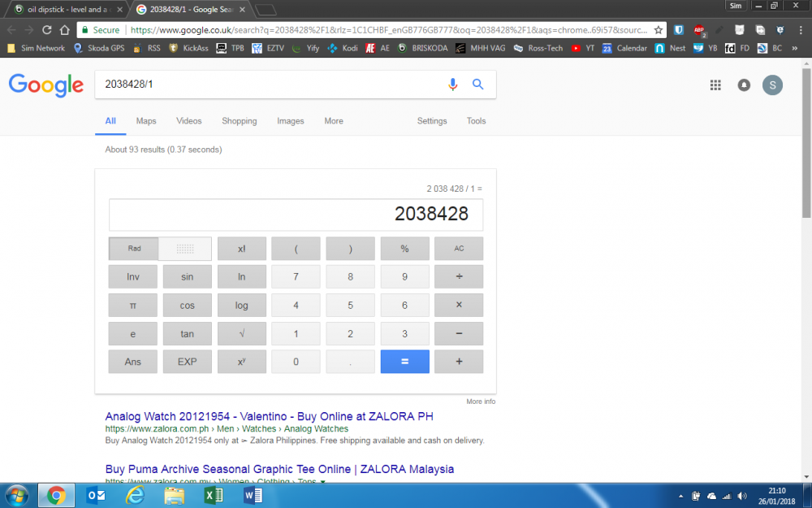Open the Google apps grid
Image resolution: width=812 pixels, height=508 pixels.
(x=715, y=85)
